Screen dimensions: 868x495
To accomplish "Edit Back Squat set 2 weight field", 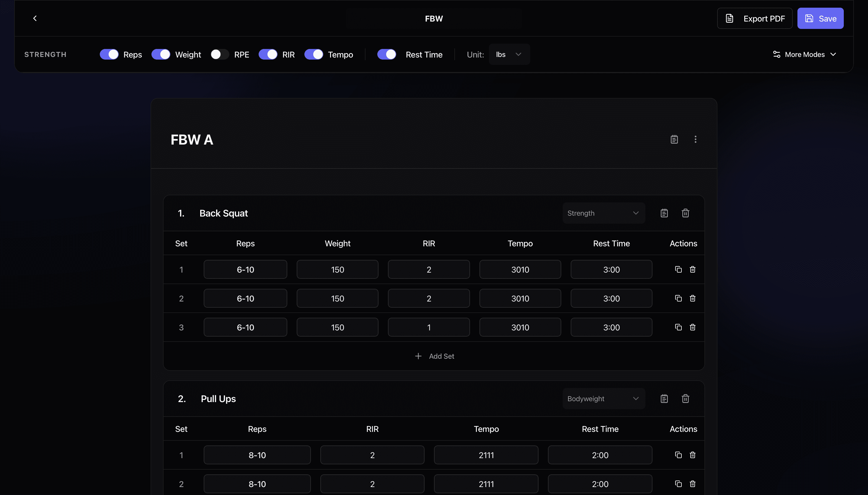I will pos(337,299).
